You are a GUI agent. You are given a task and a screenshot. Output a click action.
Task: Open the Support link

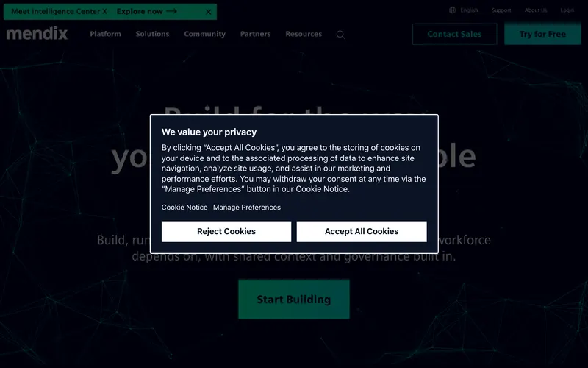(x=501, y=10)
